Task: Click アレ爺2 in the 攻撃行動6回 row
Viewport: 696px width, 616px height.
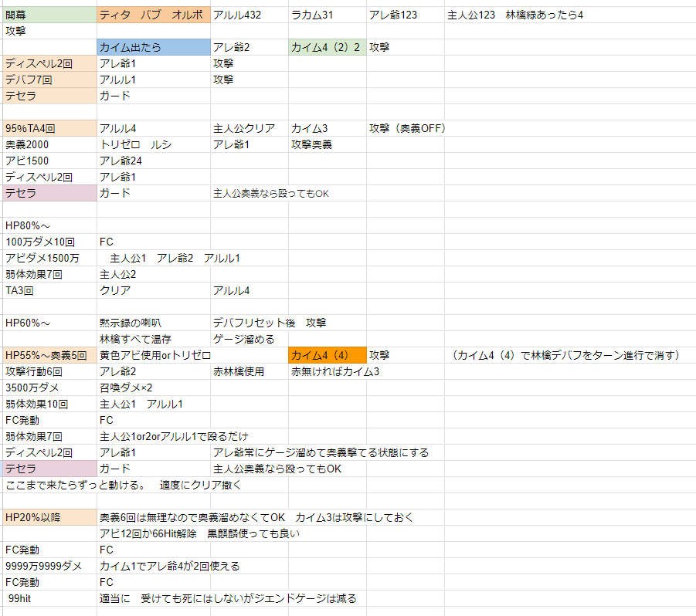Action: (x=154, y=371)
